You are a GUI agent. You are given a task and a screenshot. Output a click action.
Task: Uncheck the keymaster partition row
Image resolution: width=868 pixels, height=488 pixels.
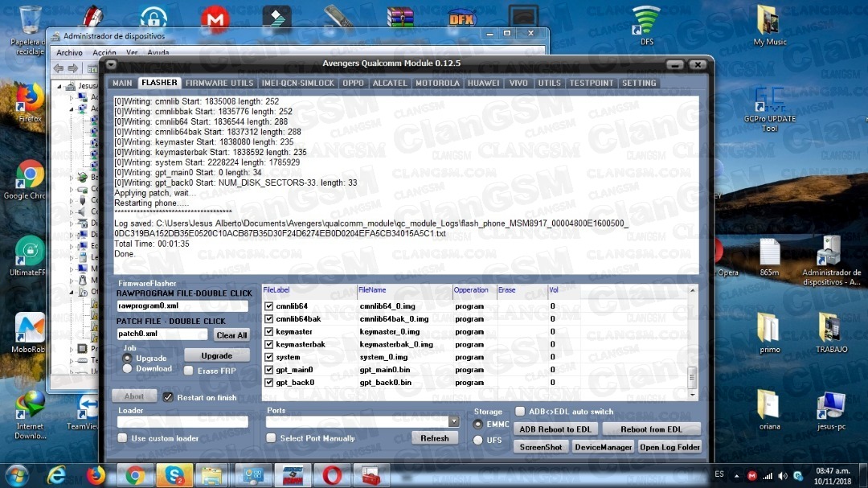(x=269, y=332)
